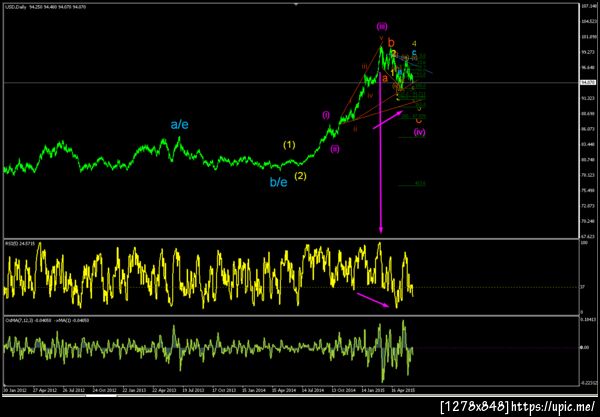Click the blue 'a/e' wave label

pos(179,124)
